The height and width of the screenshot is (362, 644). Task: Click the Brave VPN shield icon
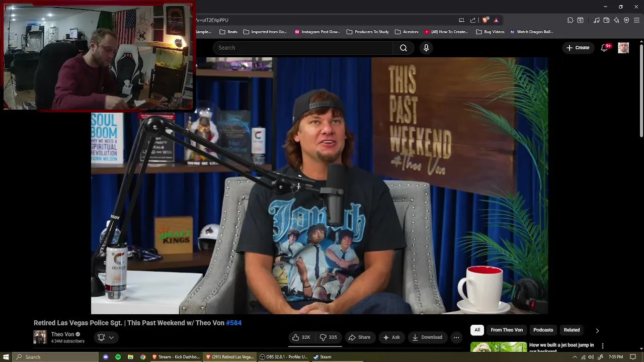tap(626, 20)
